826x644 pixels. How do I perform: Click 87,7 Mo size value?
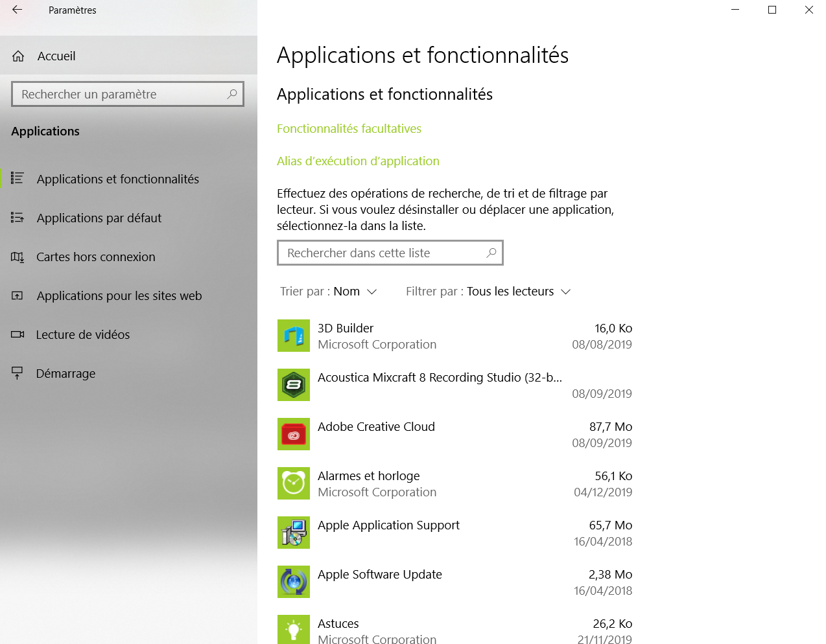(x=611, y=426)
